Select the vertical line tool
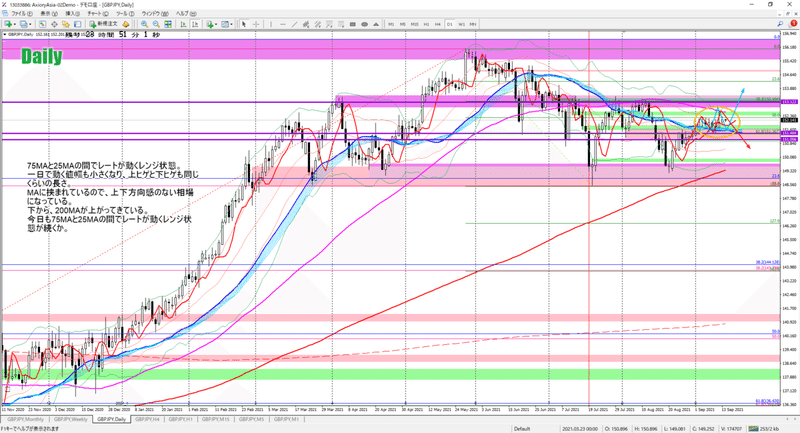The height and width of the screenshot is (433, 800). (271, 24)
